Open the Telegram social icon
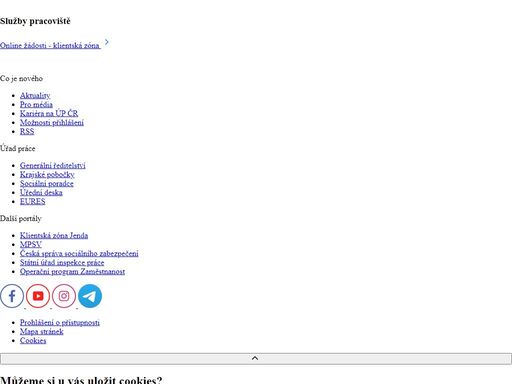This screenshot has width=512, height=384. click(x=90, y=296)
